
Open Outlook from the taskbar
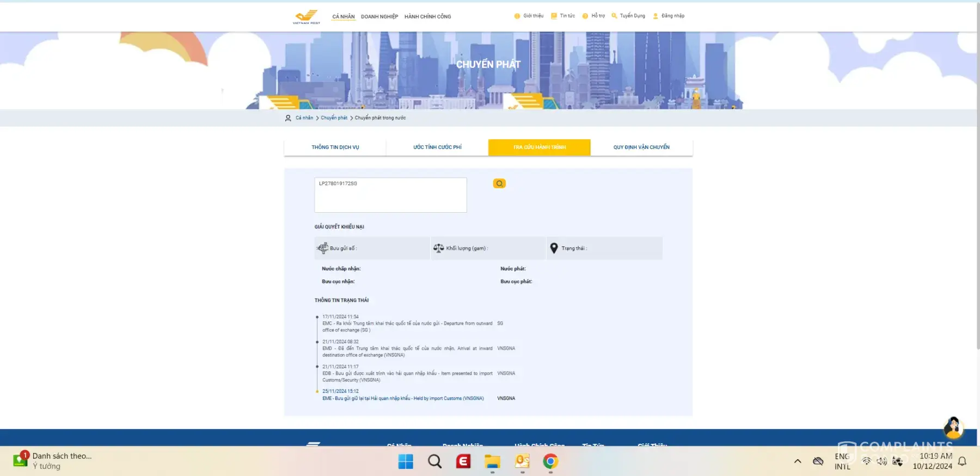[x=522, y=462]
